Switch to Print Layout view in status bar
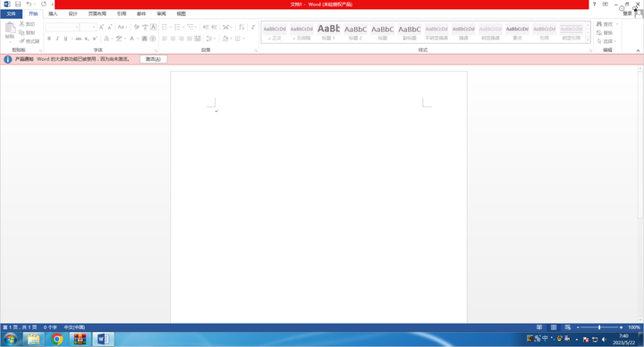 554,327
